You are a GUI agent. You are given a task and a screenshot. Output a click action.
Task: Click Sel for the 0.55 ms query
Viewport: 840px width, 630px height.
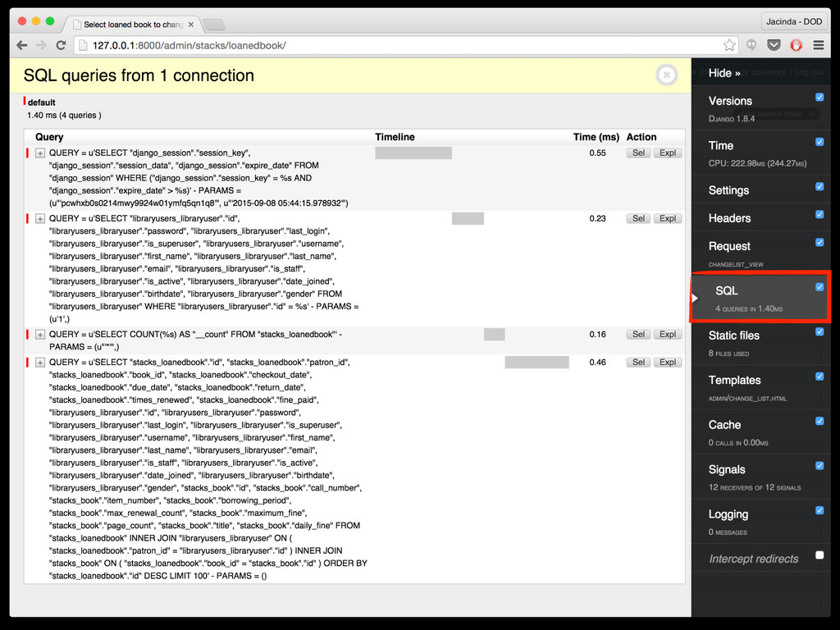pos(638,153)
